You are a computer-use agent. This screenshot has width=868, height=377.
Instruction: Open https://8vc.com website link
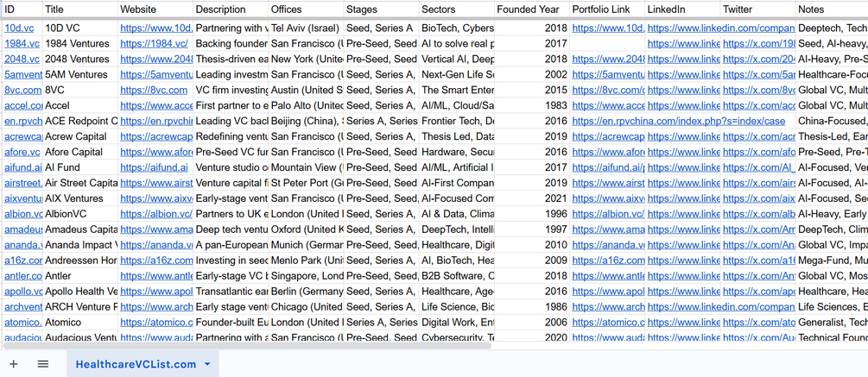[154, 90]
